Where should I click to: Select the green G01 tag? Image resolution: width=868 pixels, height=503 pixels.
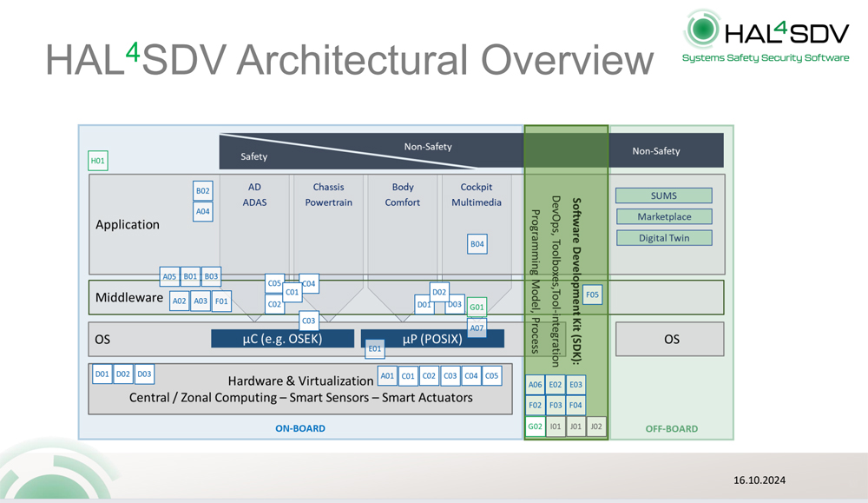(x=477, y=307)
